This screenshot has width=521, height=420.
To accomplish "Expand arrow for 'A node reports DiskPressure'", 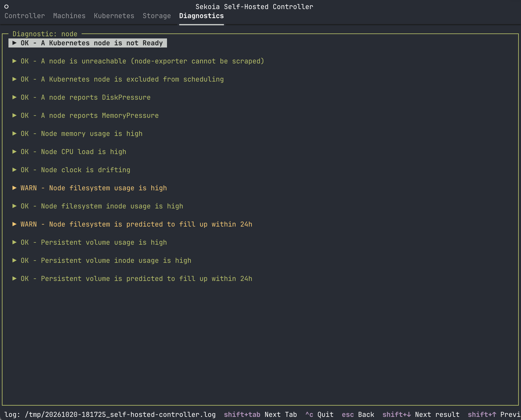I will tap(14, 97).
